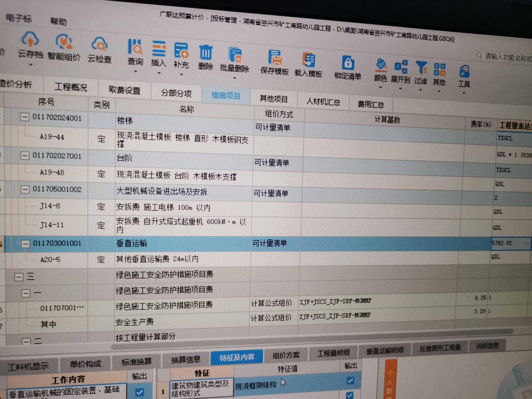Open 工程量明细 bottom tab
The width and height of the screenshot is (532, 399).
(333, 353)
